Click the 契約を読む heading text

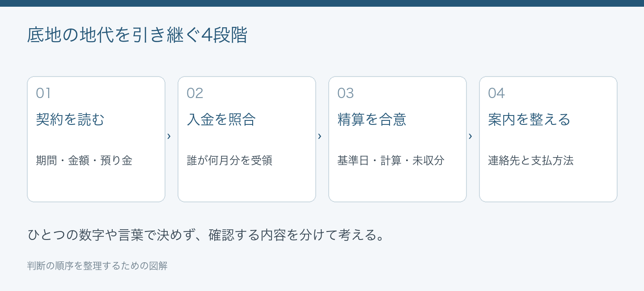[x=70, y=120]
